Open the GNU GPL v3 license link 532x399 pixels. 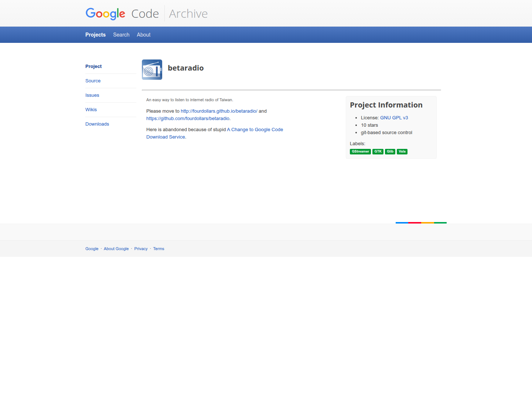[x=394, y=118]
